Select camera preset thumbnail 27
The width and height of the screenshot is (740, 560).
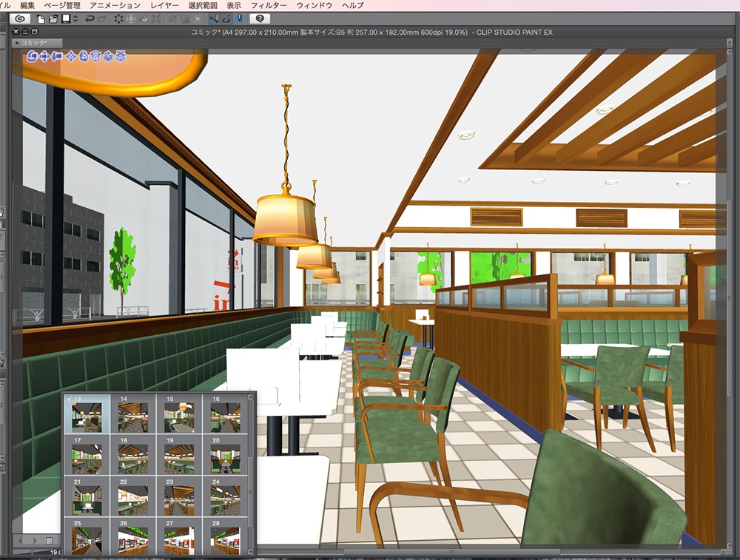(179, 537)
